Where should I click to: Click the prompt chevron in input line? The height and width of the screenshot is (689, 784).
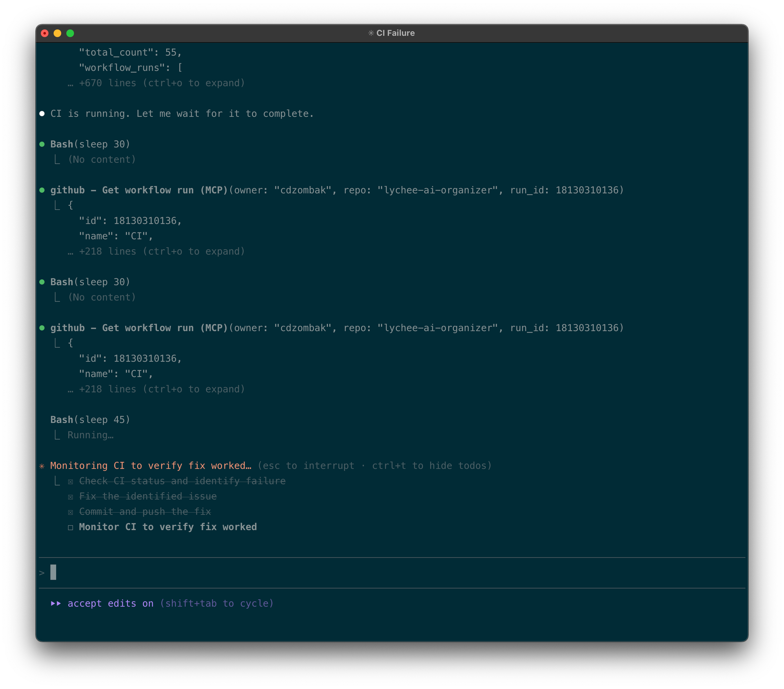tap(42, 573)
